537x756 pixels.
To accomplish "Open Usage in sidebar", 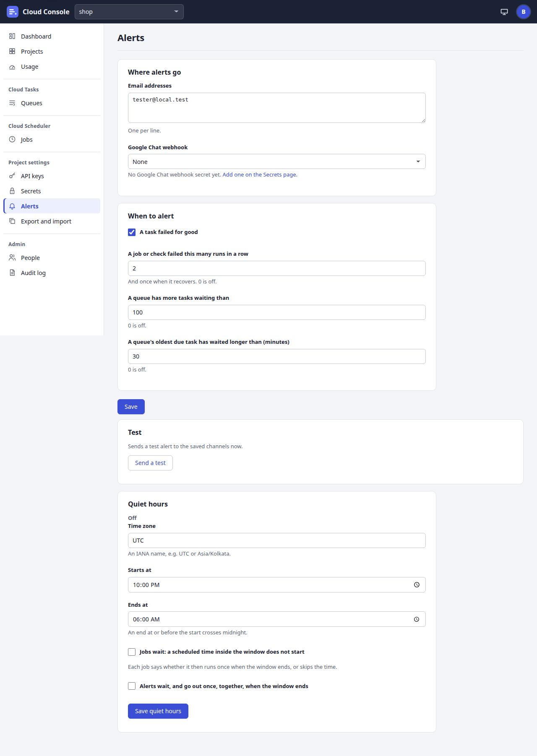I will point(52,67).
